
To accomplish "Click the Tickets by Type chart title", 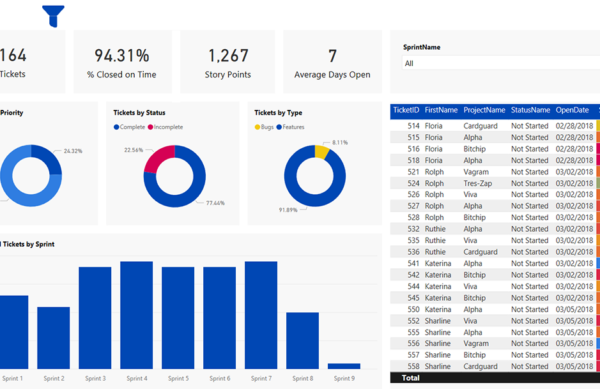I will [278, 112].
